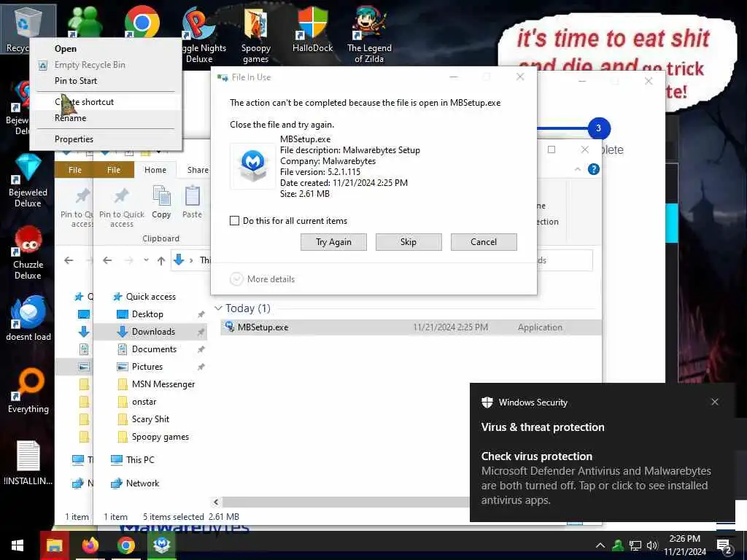Launch HalloDock desktop shortcut
The image size is (747, 560).
(312, 29)
